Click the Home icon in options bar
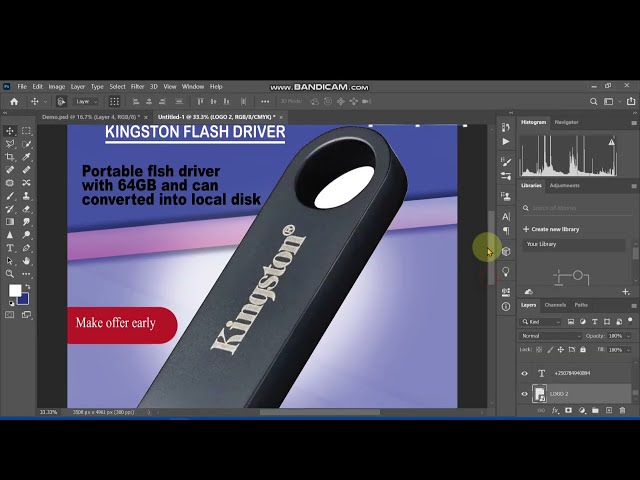640x480 pixels. click(x=14, y=102)
